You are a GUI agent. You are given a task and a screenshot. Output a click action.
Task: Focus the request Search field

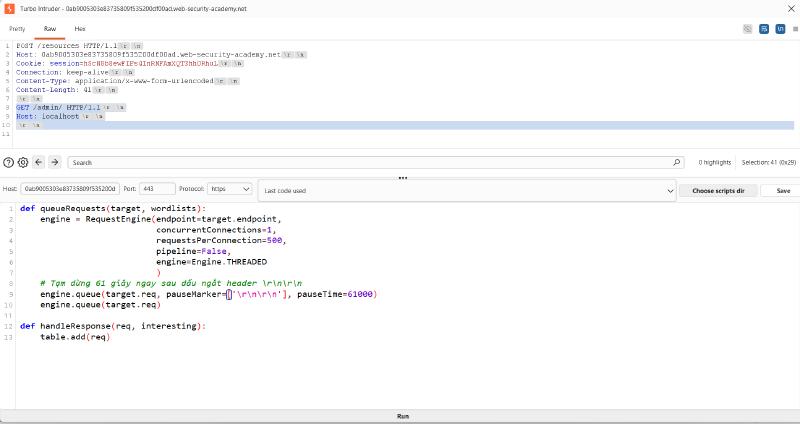click(x=375, y=162)
